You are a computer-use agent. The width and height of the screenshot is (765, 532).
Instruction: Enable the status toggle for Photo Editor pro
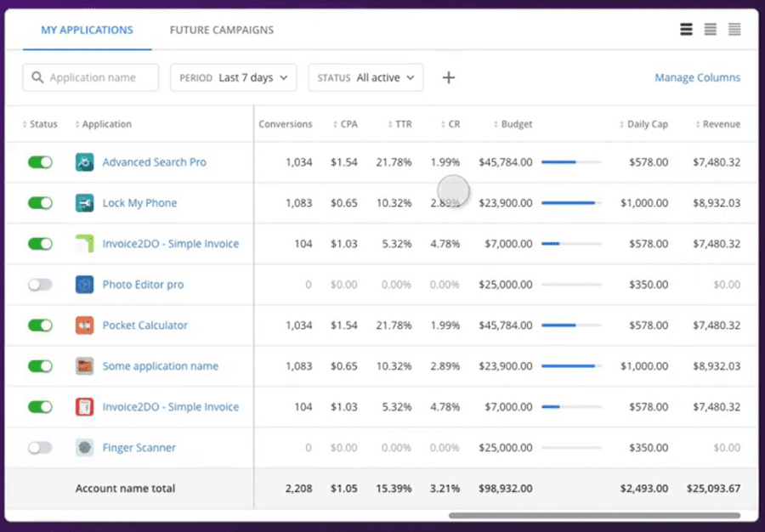[x=40, y=285]
